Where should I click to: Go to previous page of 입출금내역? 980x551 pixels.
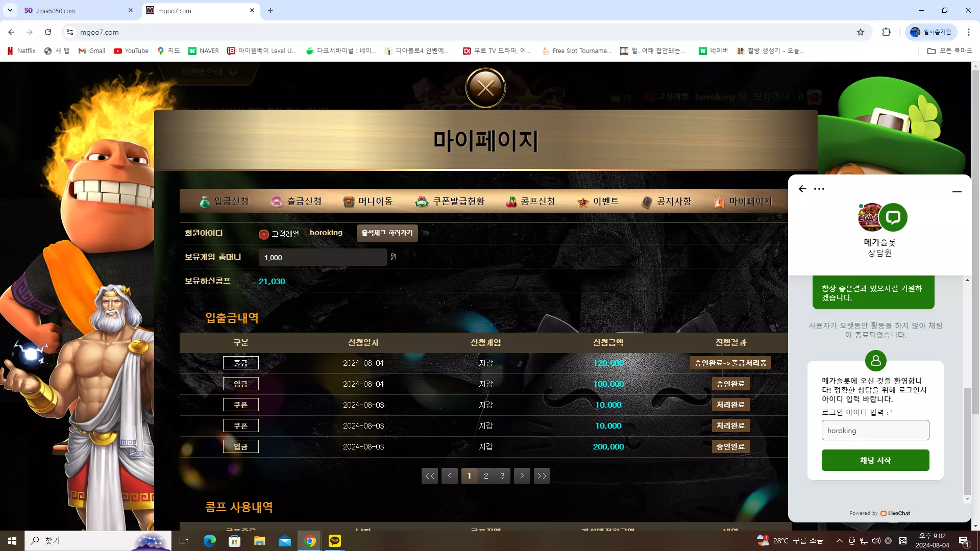[x=450, y=476]
